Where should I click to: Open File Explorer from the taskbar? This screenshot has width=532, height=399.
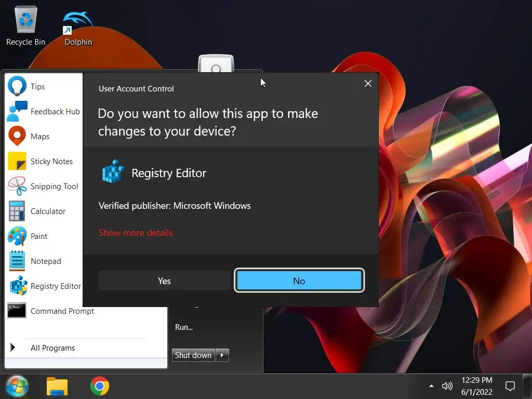click(x=57, y=386)
